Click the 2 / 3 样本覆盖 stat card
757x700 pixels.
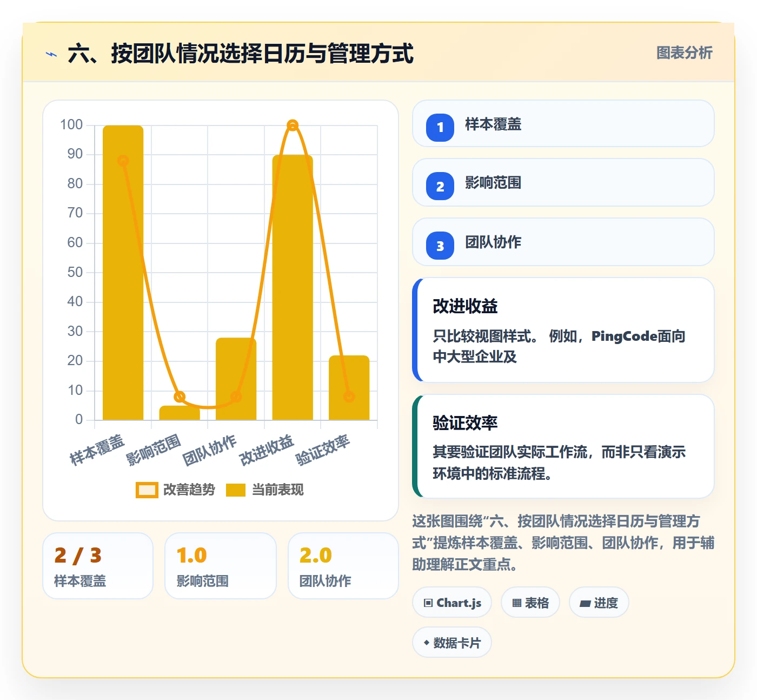(98, 566)
